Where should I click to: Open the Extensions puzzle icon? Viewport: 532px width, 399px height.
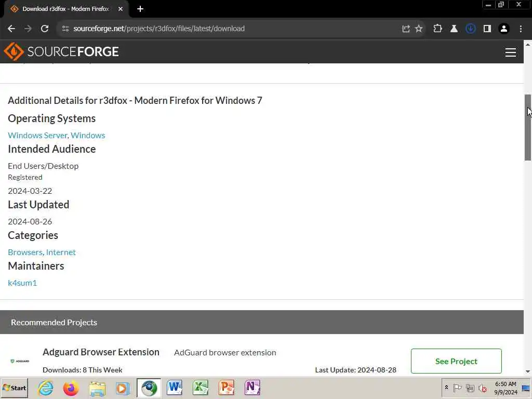coord(437,29)
